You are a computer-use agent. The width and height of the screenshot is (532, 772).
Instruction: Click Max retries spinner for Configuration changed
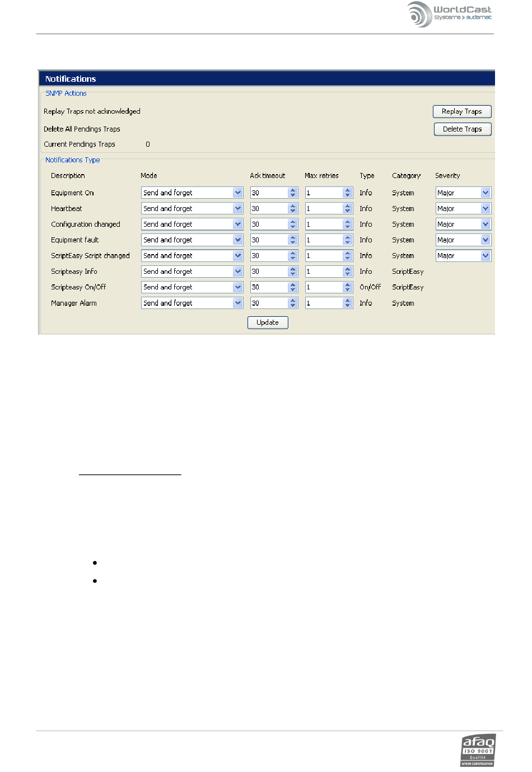(348, 224)
